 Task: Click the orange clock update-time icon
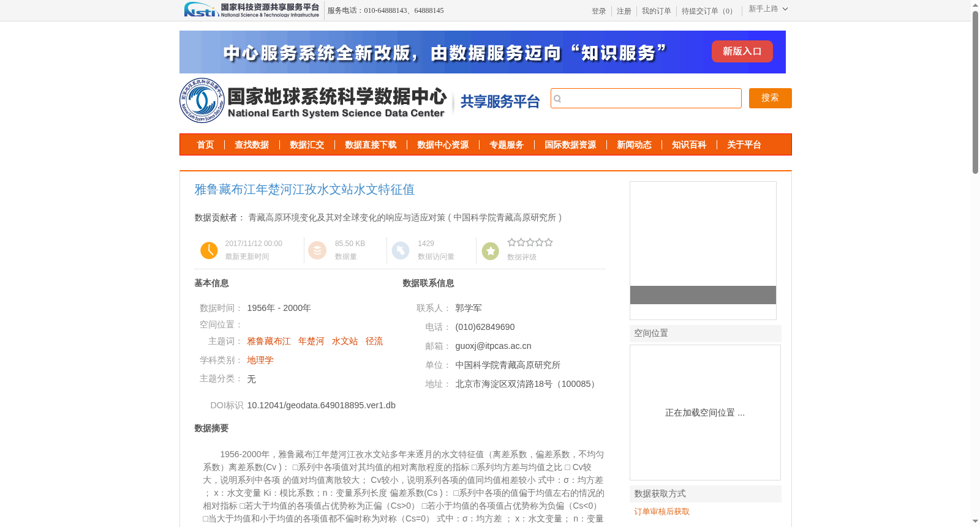click(209, 250)
